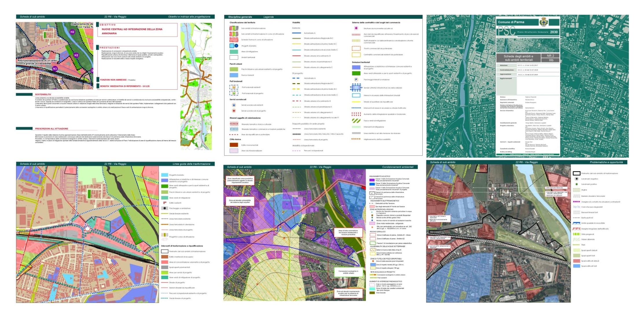Click the Poli funzionali esistenti star icon
This screenshot has height=317, width=644.
click(234, 87)
